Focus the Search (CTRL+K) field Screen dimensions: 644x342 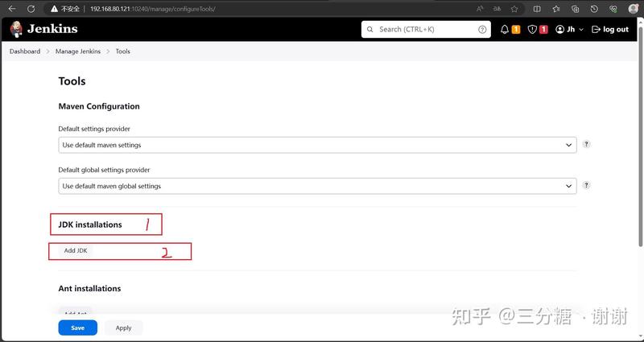pyautogui.click(x=426, y=30)
